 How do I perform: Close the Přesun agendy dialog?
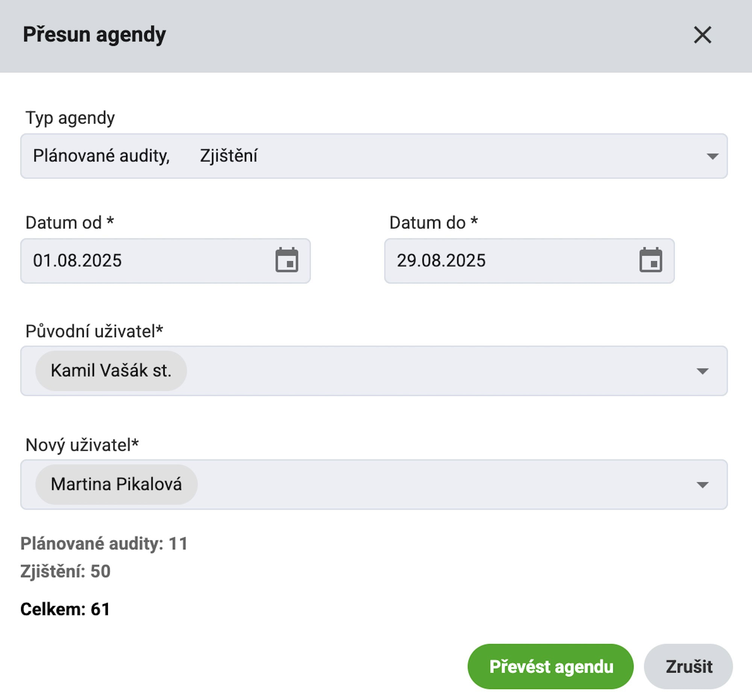(702, 35)
